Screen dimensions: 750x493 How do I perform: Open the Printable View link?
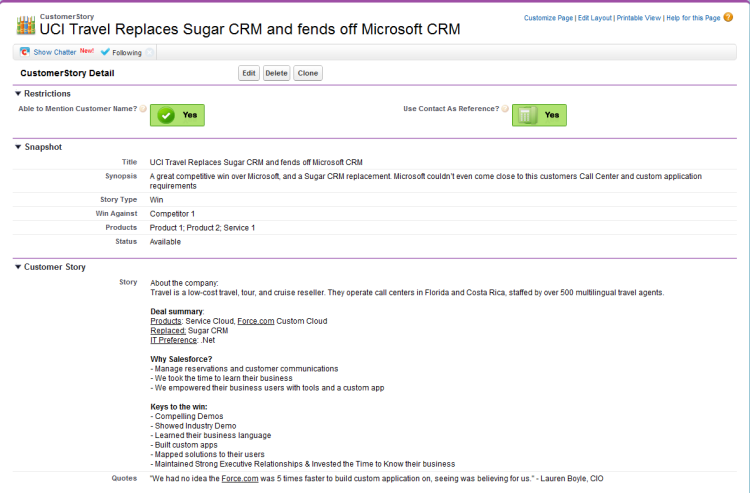coord(639,18)
